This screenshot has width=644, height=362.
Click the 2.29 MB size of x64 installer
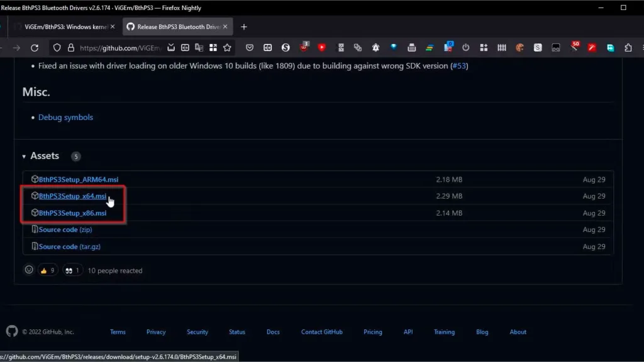[x=449, y=196]
